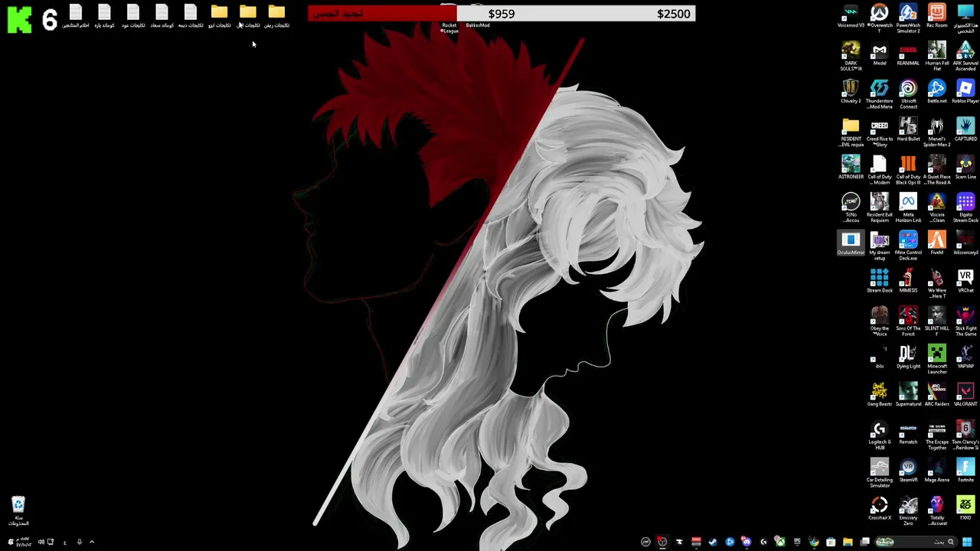Launch VALORANT from the desktop
The image size is (980, 551).
(965, 395)
